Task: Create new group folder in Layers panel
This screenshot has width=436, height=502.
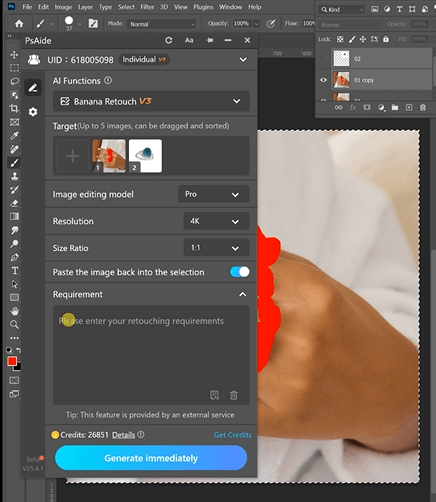Action: click(x=395, y=107)
